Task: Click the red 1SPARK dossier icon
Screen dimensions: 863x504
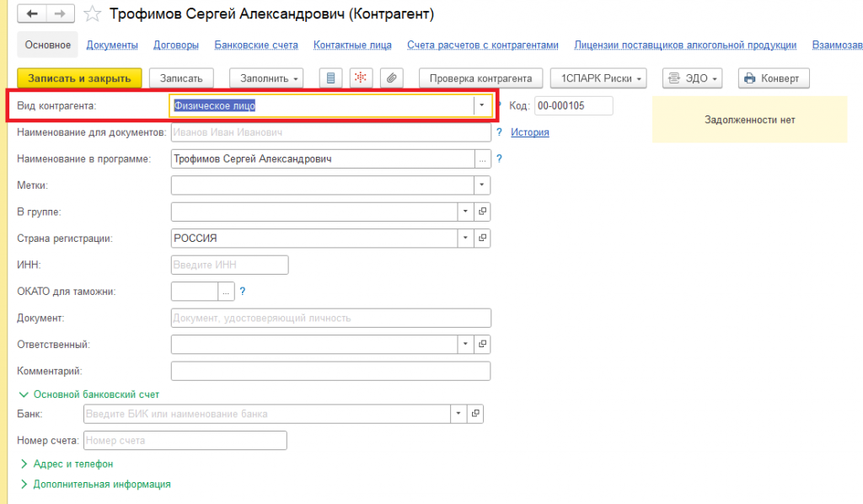Action: point(361,78)
